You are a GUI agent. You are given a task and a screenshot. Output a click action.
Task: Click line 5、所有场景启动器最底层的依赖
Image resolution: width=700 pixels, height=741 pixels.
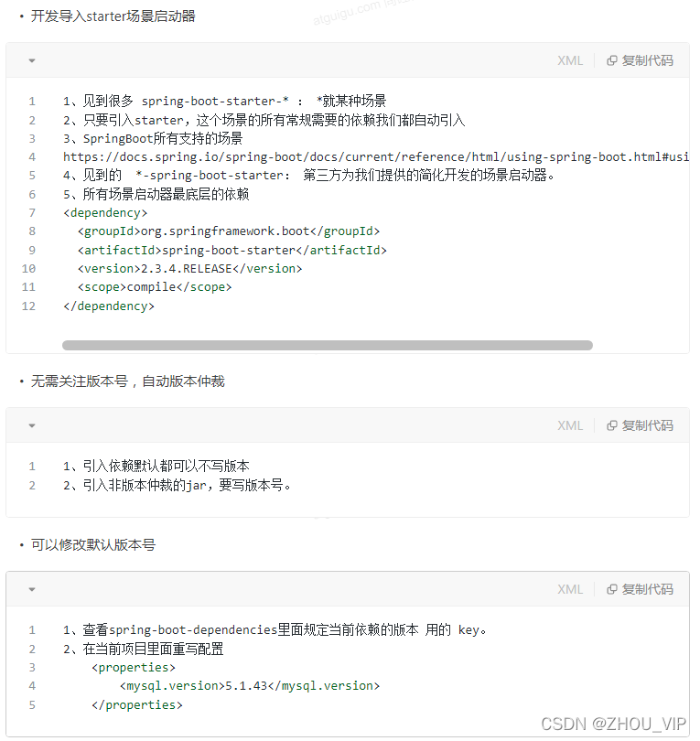[x=156, y=194]
